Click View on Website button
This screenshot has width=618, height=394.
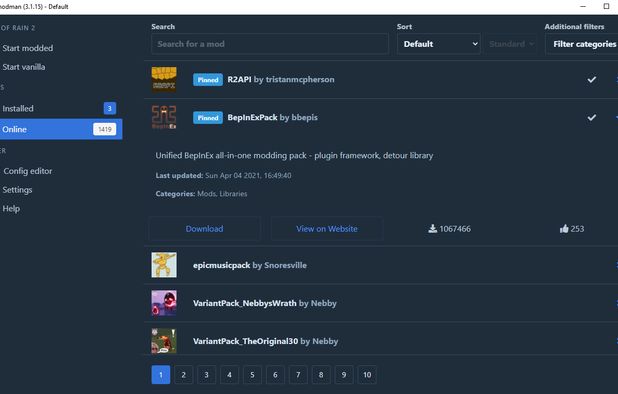coord(327,229)
